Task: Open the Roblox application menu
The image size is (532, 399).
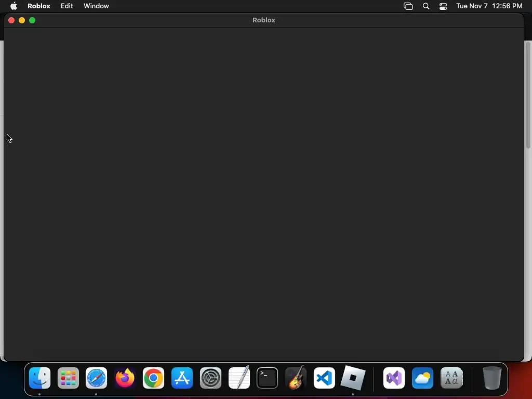Action: [38, 6]
